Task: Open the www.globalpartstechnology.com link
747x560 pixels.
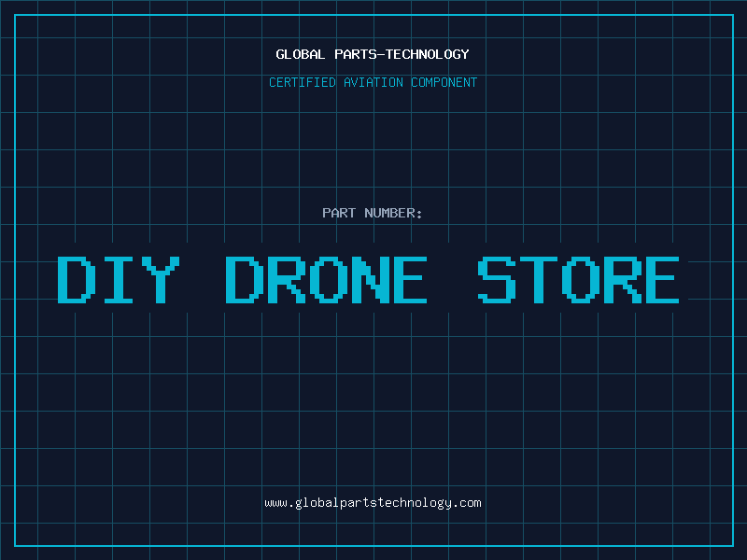Action: pos(373,503)
